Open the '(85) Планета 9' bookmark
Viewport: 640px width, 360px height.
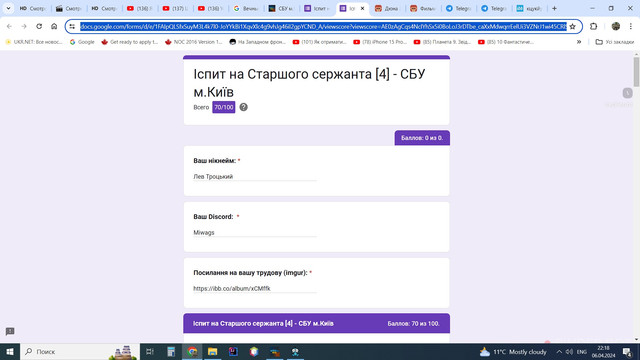pos(443,42)
